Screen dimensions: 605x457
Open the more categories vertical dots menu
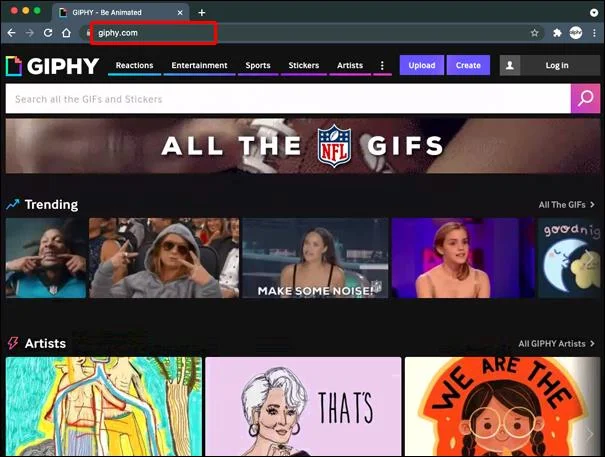(382, 65)
